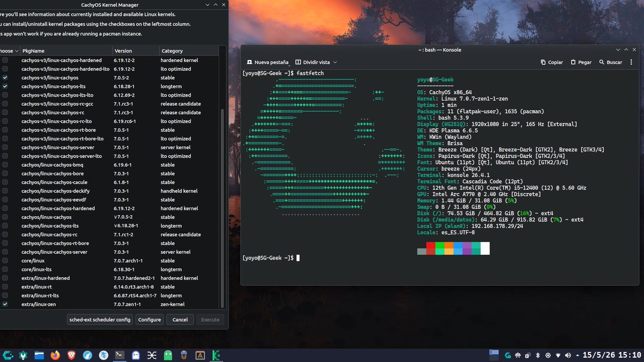This screenshot has height=362, width=644.
Task: Check cachyos-v3/linux-cachyos-rc-gcc checkbox
Action: [x=5, y=104]
